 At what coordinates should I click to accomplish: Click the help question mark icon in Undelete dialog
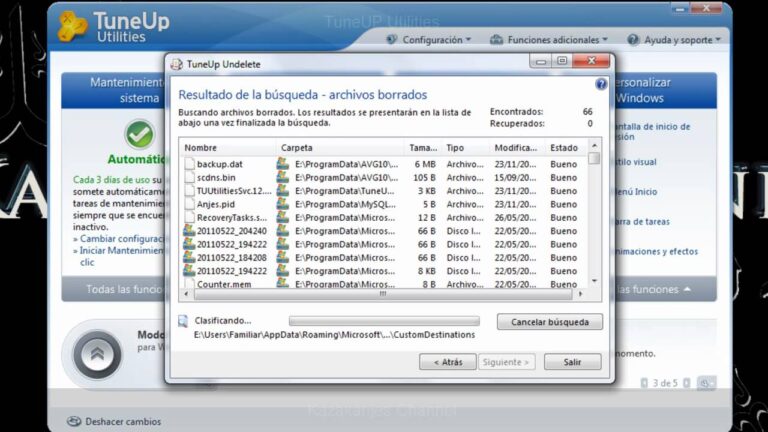(x=601, y=84)
